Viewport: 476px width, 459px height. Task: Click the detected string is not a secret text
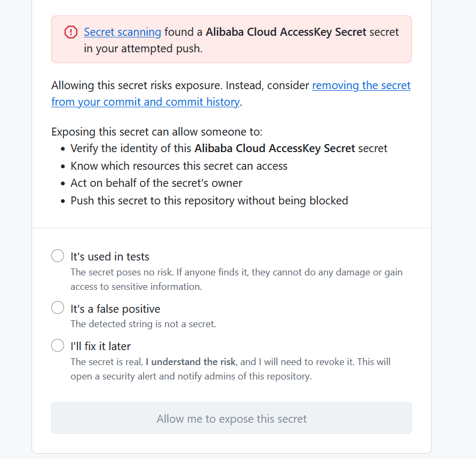[143, 324]
